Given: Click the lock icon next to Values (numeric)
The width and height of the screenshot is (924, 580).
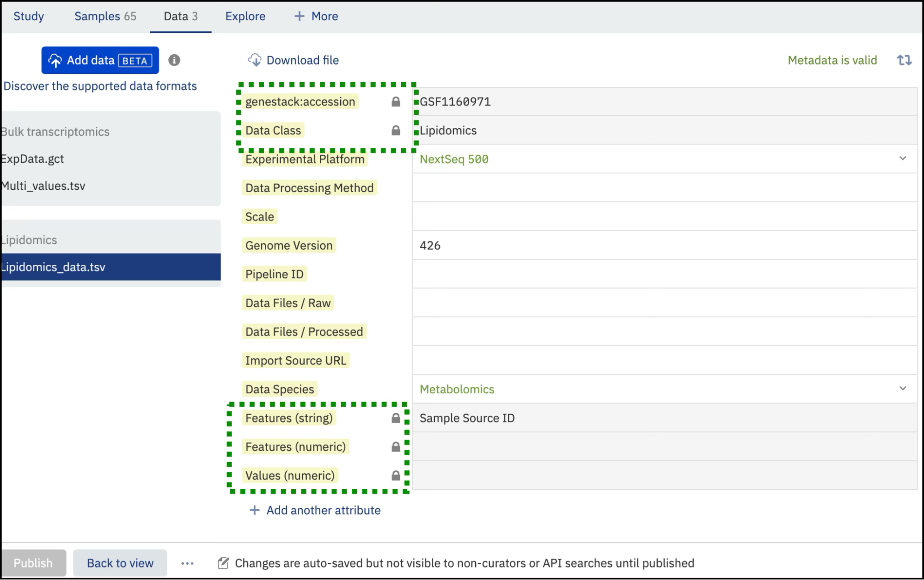Looking at the screenshot, I should [396, 476].
